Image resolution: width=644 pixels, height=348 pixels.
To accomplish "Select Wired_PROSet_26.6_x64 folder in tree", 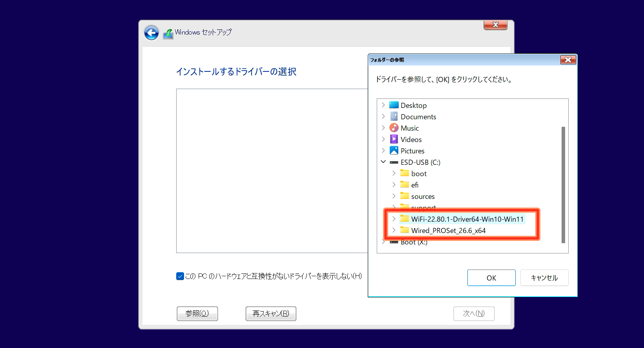I will 448,231.
